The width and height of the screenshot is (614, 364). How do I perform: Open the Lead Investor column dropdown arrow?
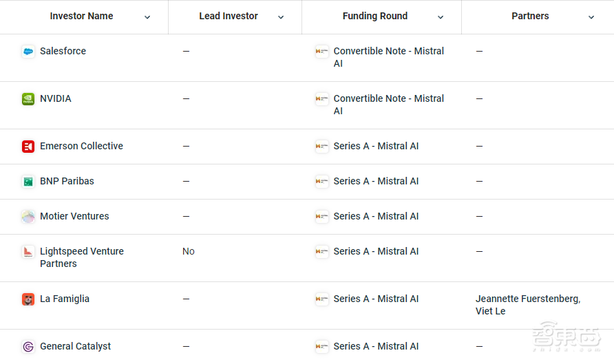pyautogui.click(x=281, y=17)
